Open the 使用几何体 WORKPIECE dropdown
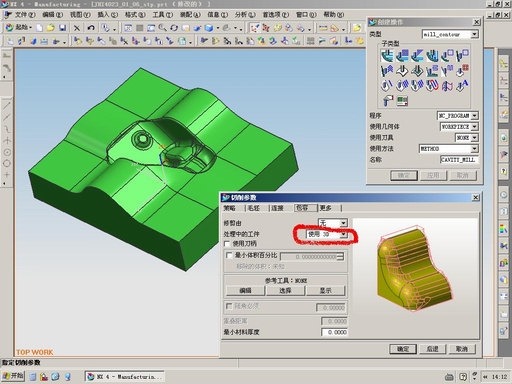The image size is (512, 384). [x=475, y=126]
